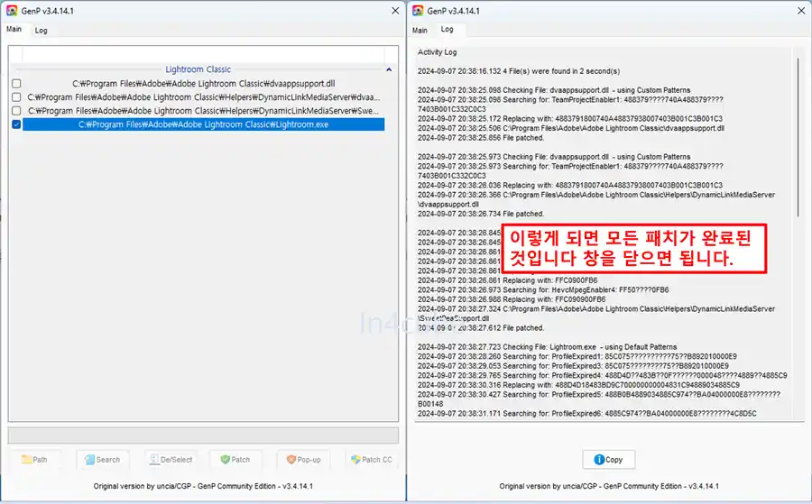
Task: Switch to Main tab in right window
Action: click(x=420, y=31)
